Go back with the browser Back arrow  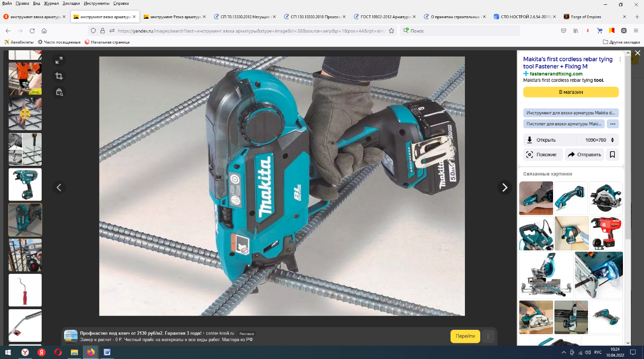pyautogui.click(x=7, y=31)
